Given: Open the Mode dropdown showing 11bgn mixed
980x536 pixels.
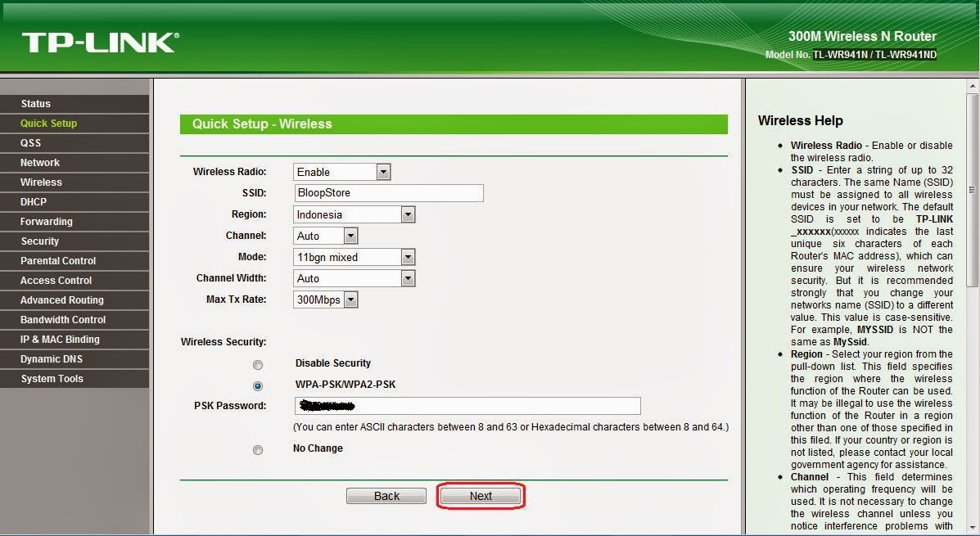Looking at the screenshot, I should (407, 256).
